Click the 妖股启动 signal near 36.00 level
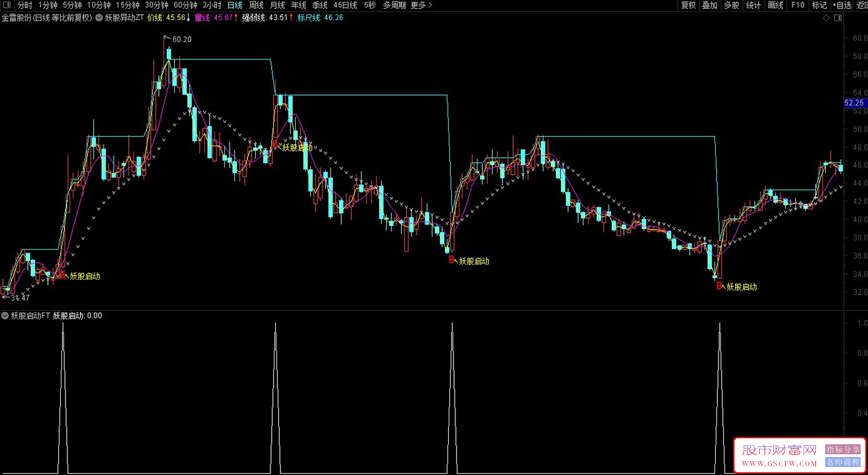The image size is (868, 475). point(474,261)
